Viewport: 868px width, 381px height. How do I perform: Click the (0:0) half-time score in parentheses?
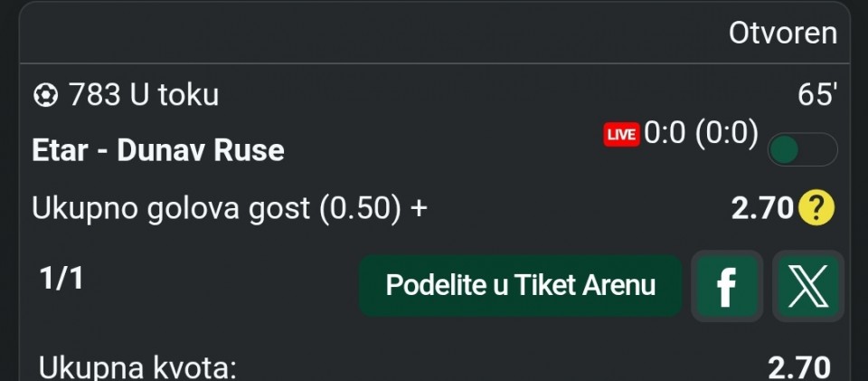point(726,134)
